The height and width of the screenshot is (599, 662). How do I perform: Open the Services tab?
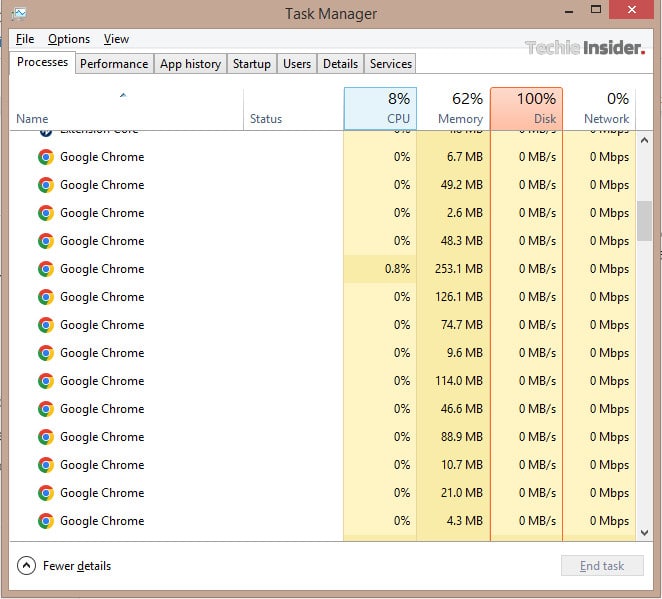click(x=390, y=64)
